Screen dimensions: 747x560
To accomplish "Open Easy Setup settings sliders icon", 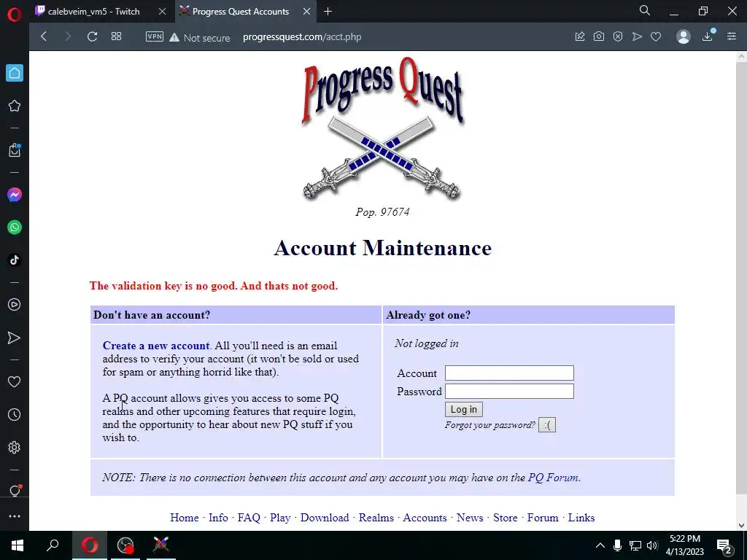I will [732, 36].
